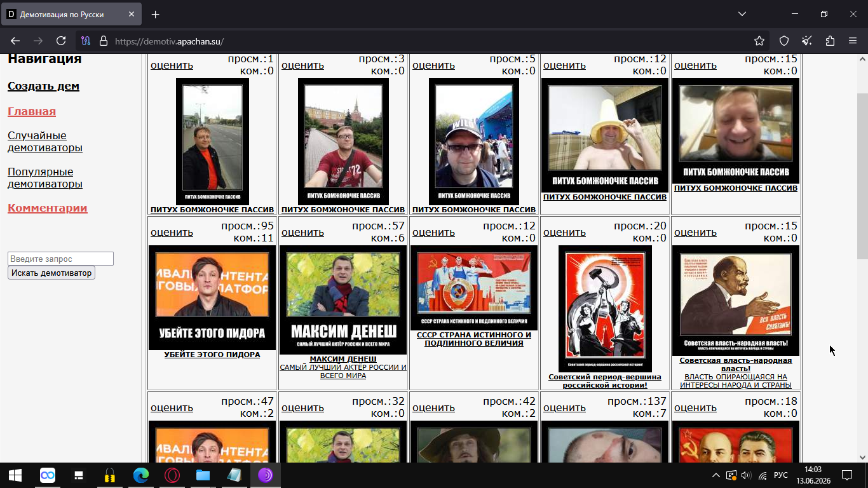Click the page vertical scrollbar thumb
The width and height of the screenshot is (868, 488).
[862, 176]
